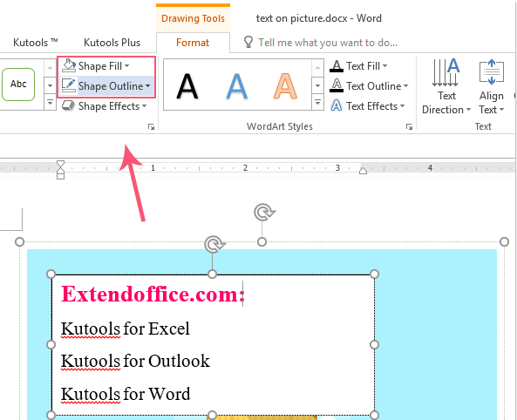Click the Shape Effects icon

(x=68, y=105)
